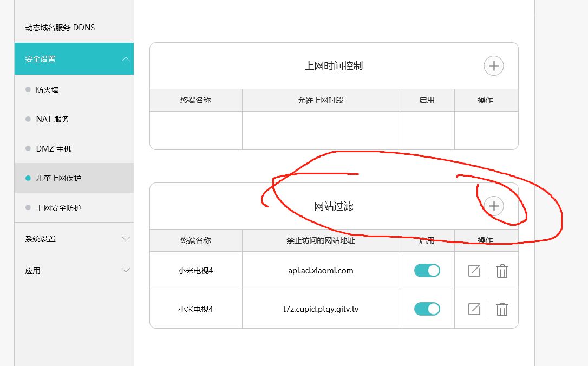Disable the t7z.cupid.ptqy.gitv.tv filter toggle
The image size is (588, 366).
(x=427, y=309)
